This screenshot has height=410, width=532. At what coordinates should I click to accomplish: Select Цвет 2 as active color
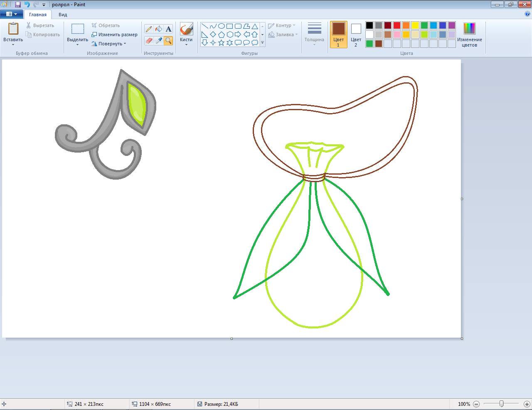(356, 35)
